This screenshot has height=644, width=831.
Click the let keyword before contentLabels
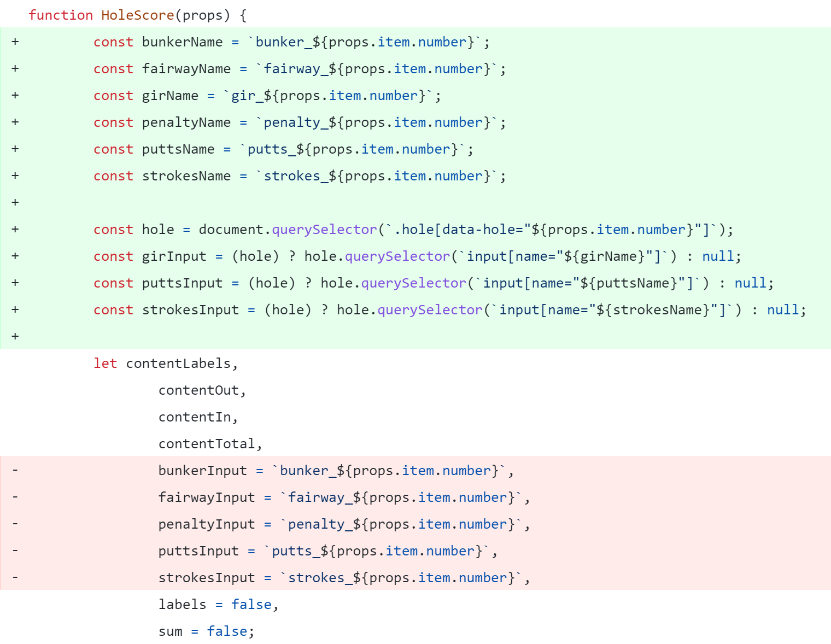click(105, 364)
